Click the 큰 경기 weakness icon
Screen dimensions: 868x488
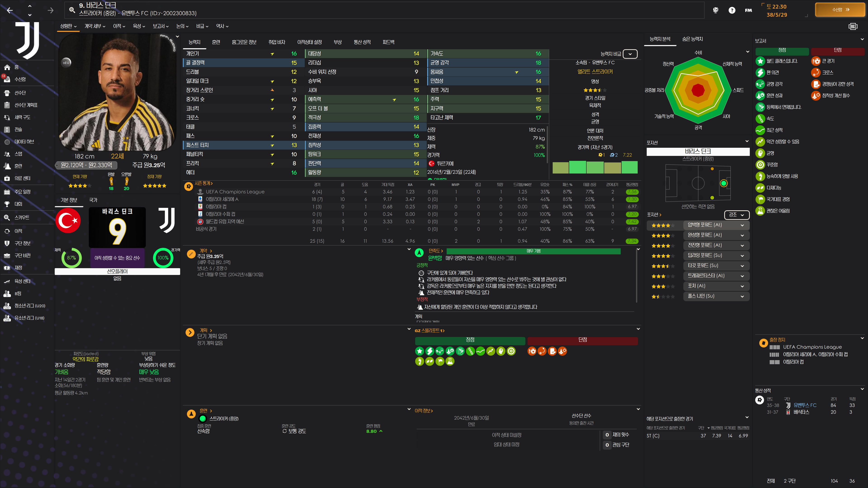[816, 61]
